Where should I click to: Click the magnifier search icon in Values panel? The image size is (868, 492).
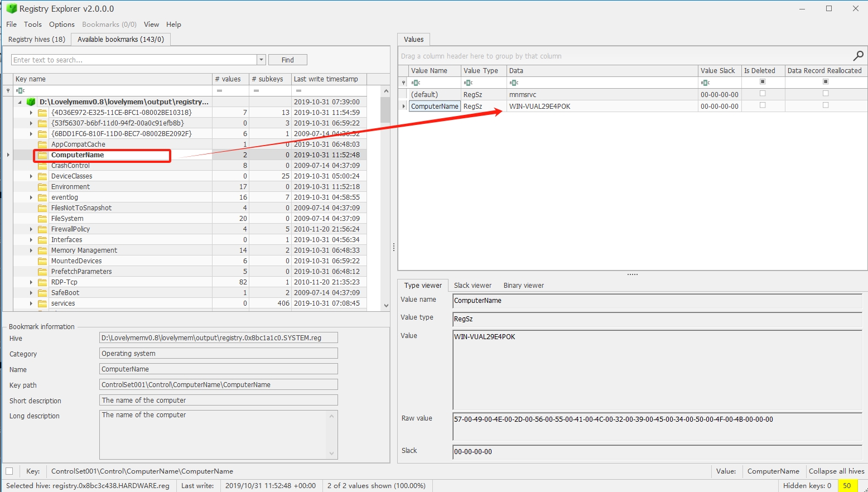tap(858, 56)
